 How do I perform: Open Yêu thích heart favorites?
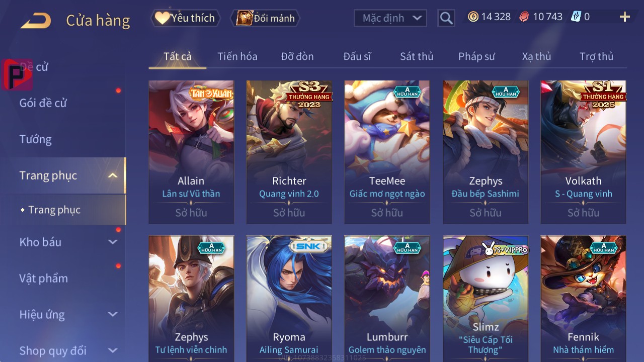pyautogui.click(x=186, y=18)
